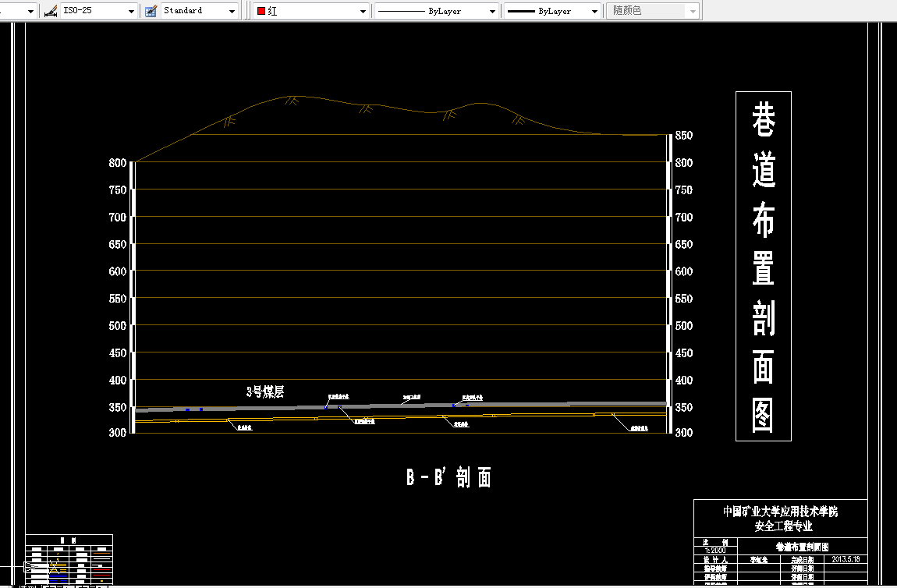Click the greyed 随颜色 plot style box

pos(653,11)
